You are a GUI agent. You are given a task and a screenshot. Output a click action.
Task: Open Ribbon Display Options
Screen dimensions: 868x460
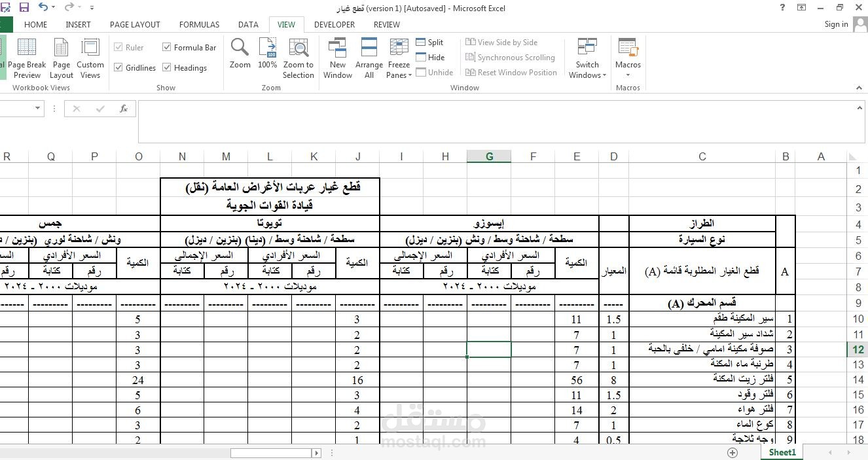pyautogui.click(x=801, y=7)
